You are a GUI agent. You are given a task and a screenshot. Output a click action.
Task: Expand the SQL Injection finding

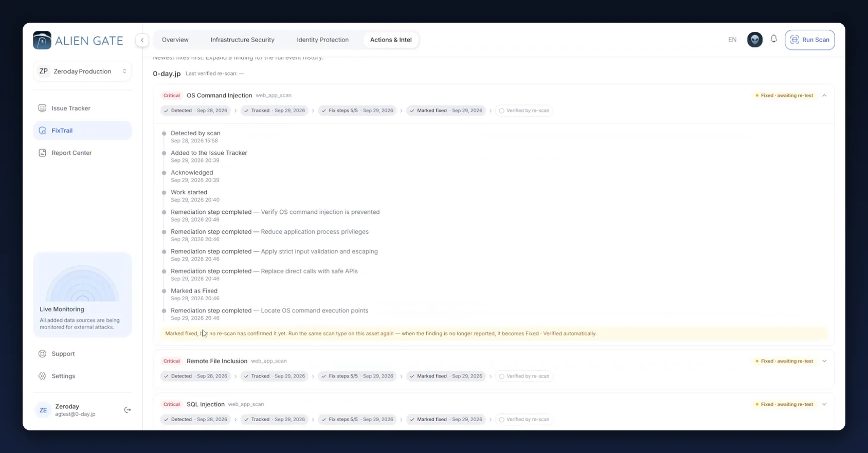pos(824,404)
